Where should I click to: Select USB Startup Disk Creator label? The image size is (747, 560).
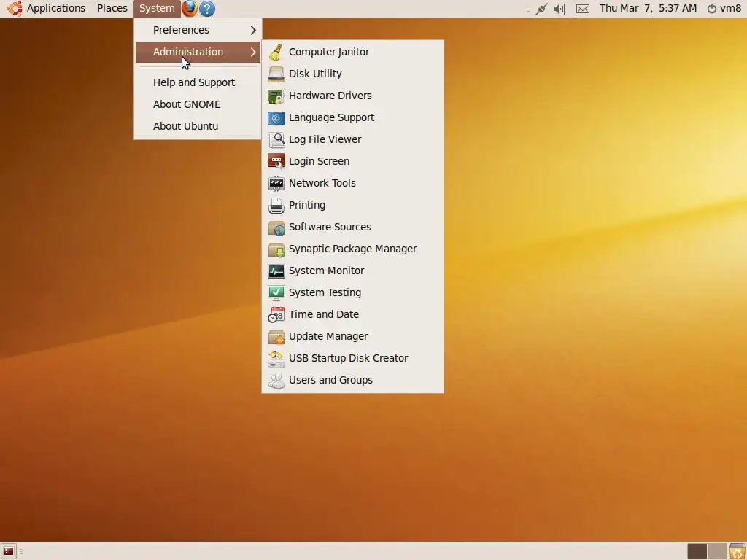(348, 359)
